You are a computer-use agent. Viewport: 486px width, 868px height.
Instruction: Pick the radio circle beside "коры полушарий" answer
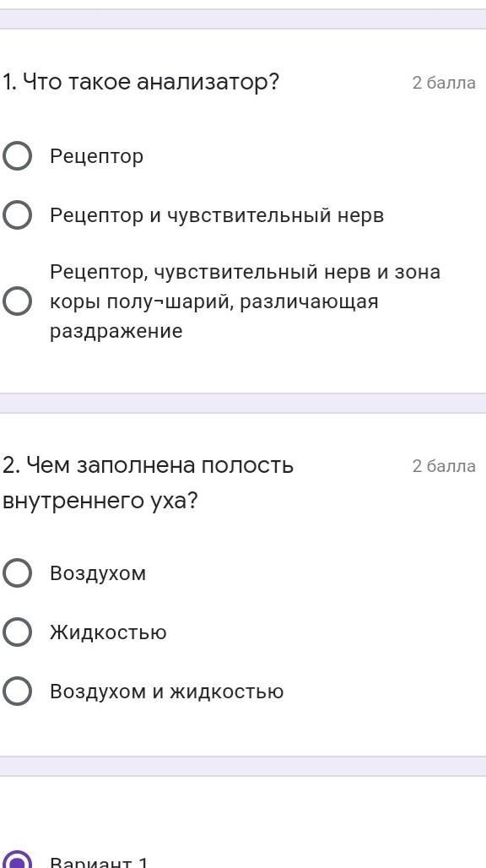(x=17, y=301)
